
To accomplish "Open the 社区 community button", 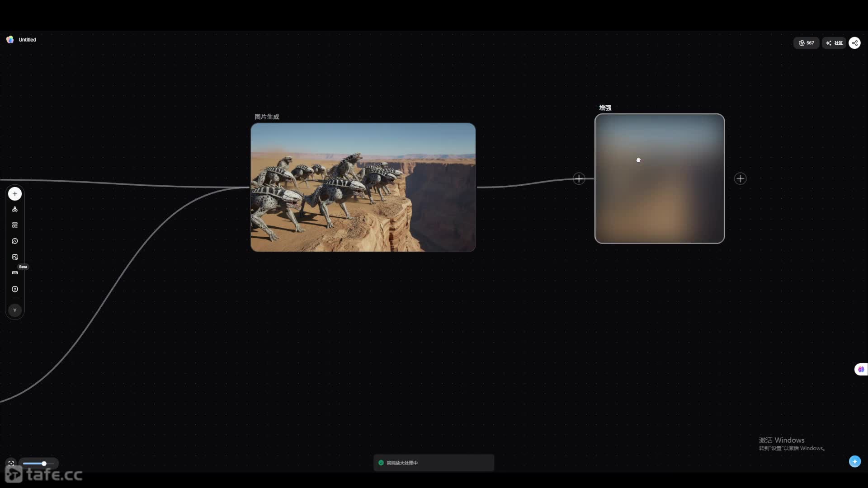I will point(834,43).
